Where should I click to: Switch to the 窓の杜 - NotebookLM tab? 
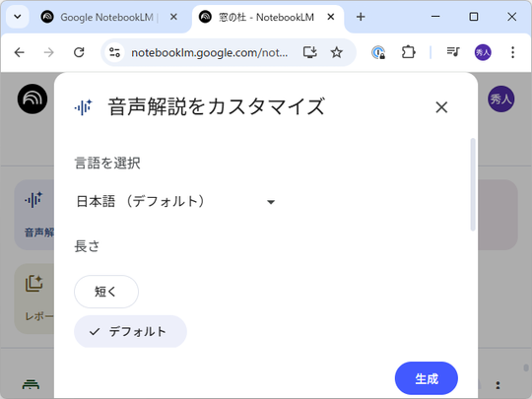266,17
